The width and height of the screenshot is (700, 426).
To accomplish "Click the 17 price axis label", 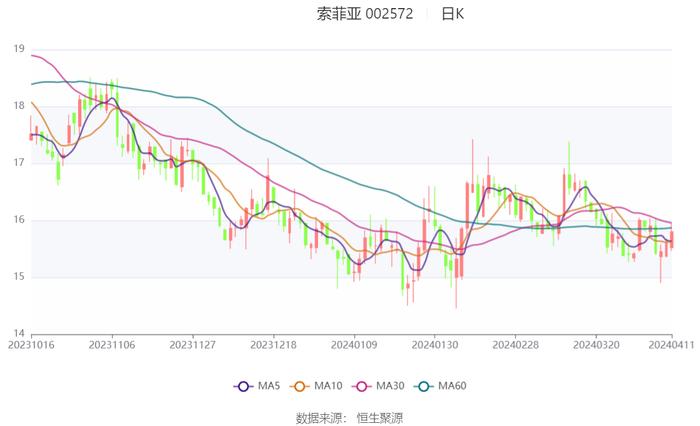I will coord(19,163).
